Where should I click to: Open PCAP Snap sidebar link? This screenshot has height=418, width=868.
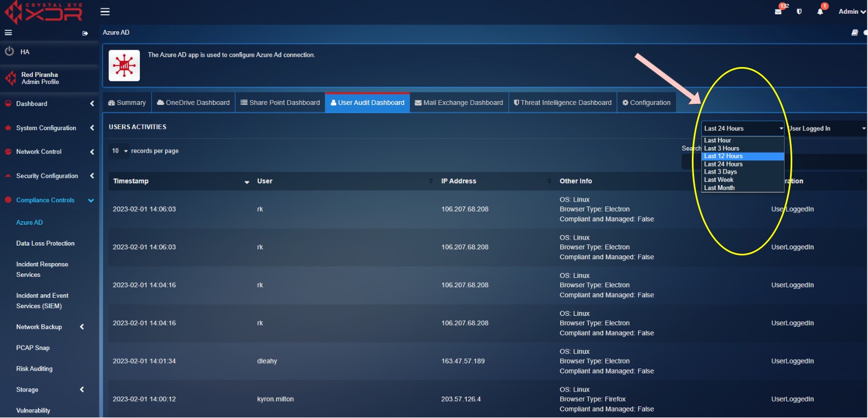(33, 348)
